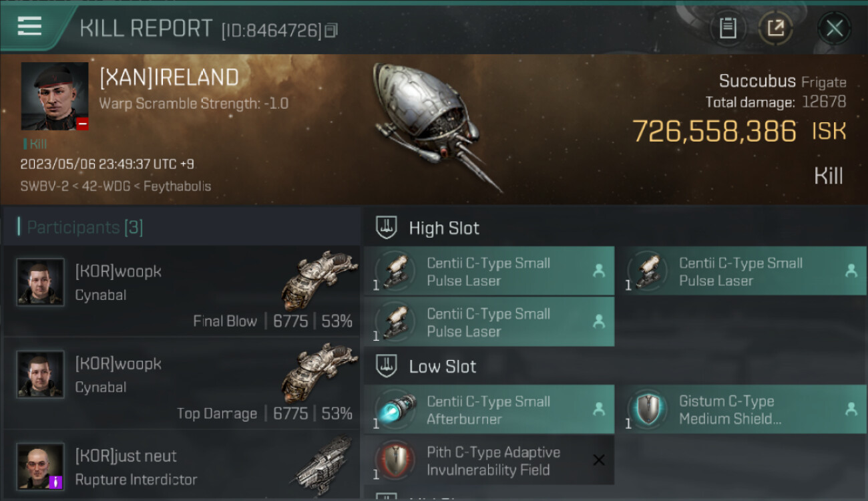Click the clipboard report icon

click(728, 28)
